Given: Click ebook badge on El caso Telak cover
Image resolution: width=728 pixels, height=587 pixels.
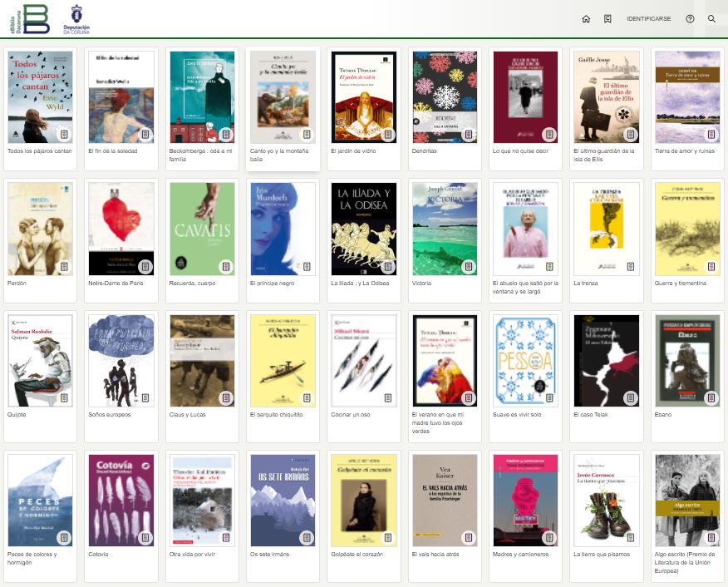Looking at the screenshot, I should 630,398.
